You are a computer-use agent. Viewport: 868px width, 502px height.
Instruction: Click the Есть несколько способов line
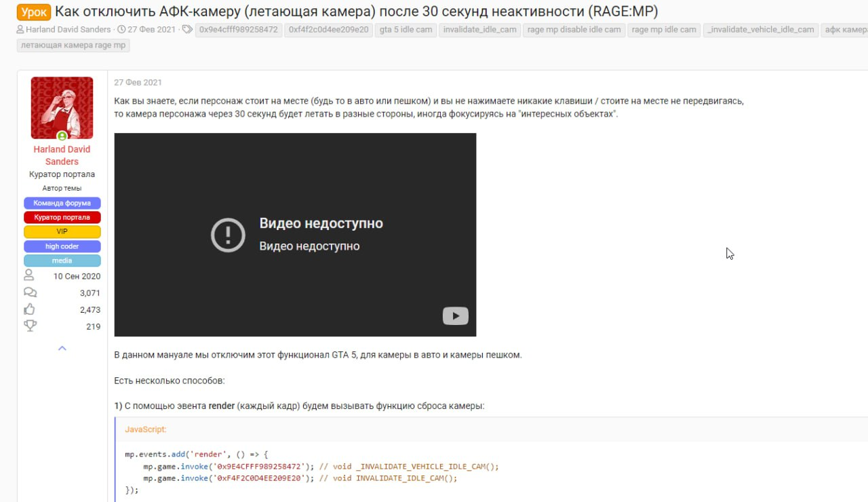(x=170, y=381)
